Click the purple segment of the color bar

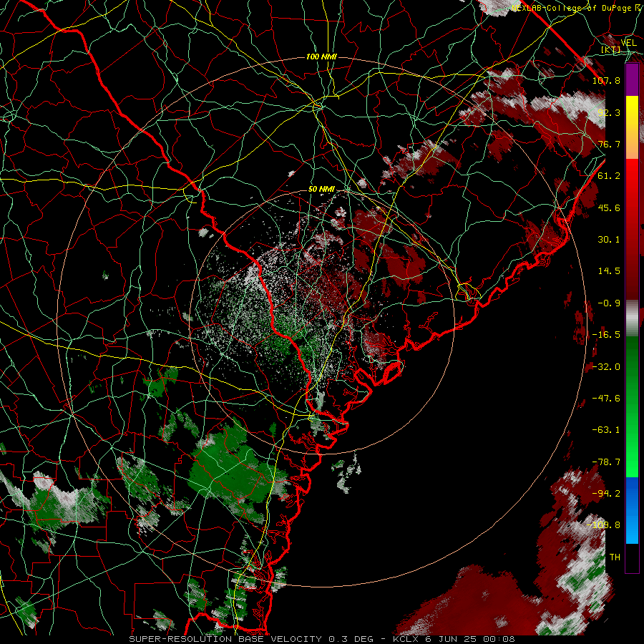[632, 80]
